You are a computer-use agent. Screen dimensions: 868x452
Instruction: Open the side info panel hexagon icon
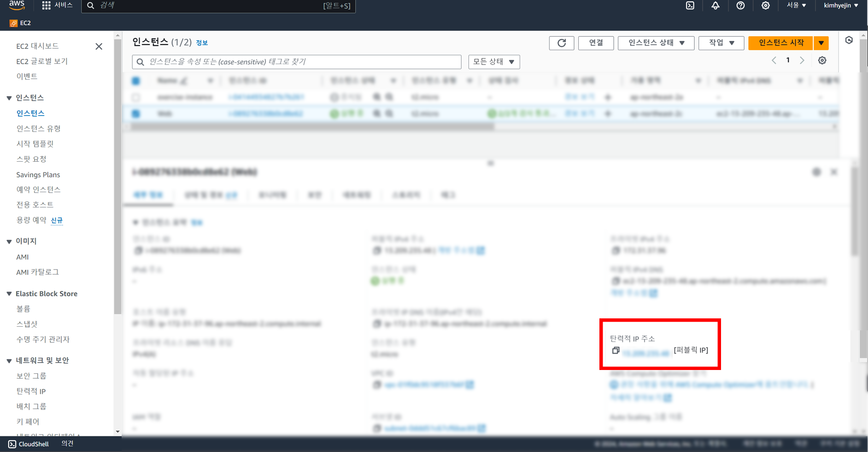click(x=849, y=40)
